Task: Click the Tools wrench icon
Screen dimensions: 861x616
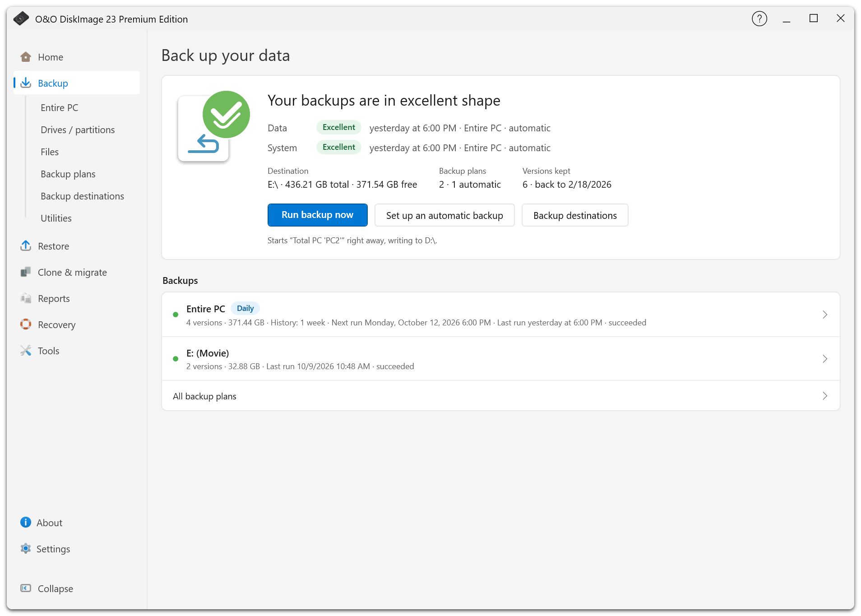Action: 26,351
